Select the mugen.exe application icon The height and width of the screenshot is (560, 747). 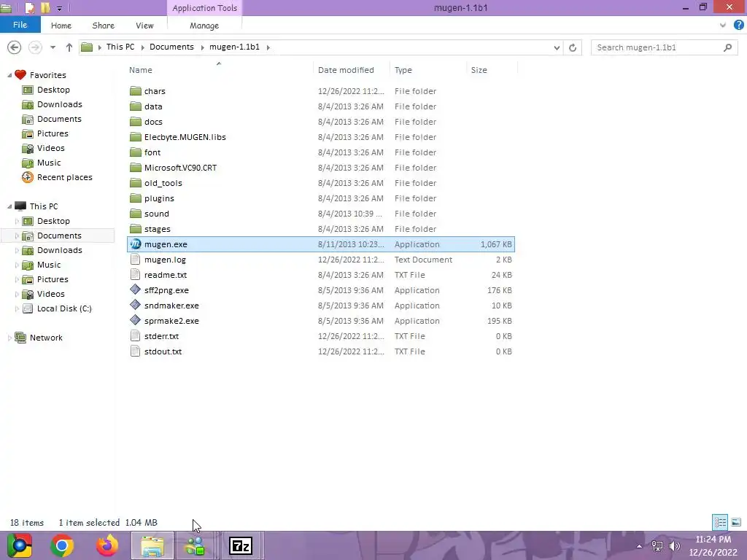[136, 244]
